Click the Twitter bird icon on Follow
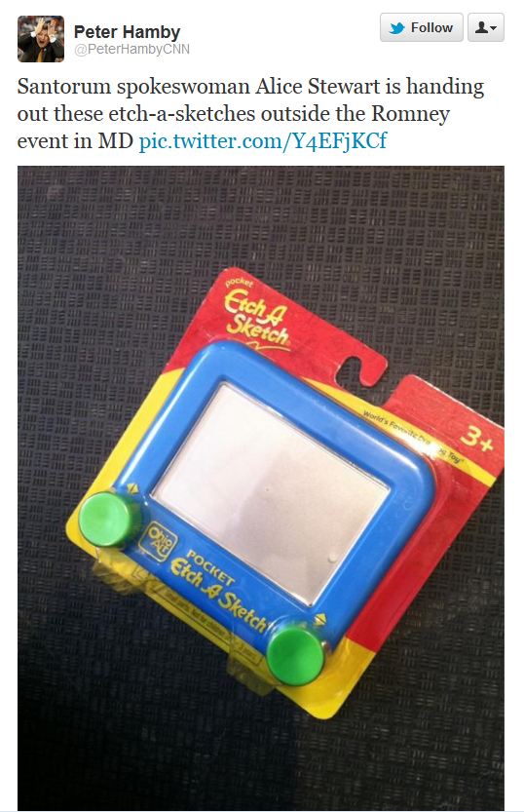 [396, 28]
